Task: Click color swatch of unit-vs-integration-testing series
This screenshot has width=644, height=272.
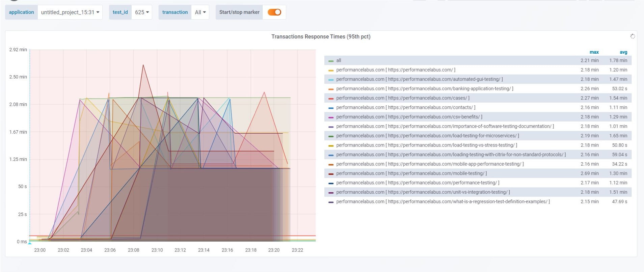Action: [331, 193]
